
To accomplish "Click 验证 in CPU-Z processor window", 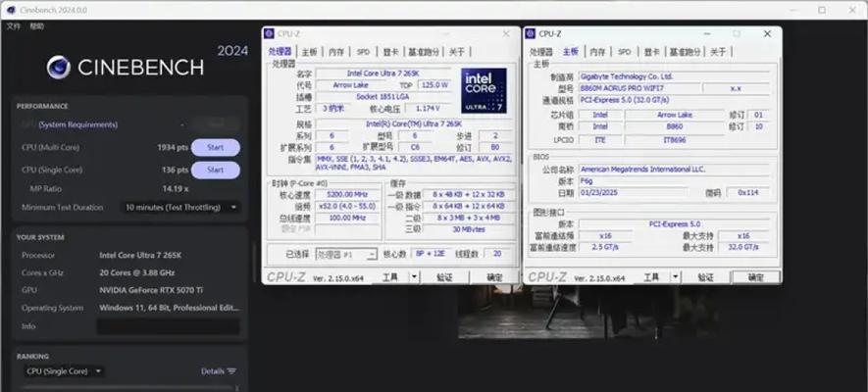I will point(444,277).
